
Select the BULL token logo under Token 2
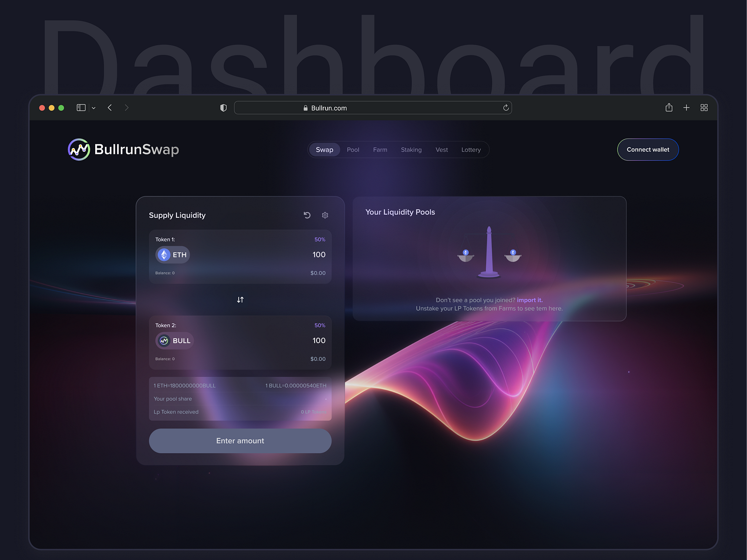pyautogui.click(x=164, y=341)
